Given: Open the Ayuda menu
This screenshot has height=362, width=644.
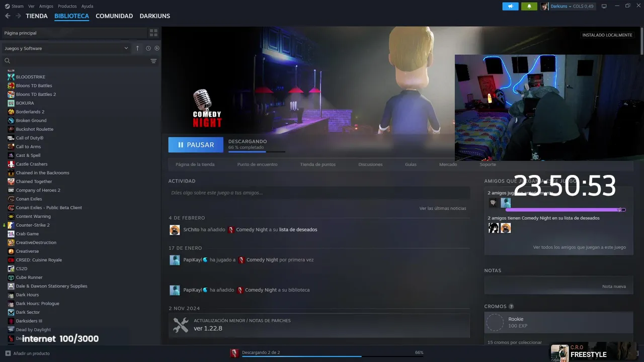Looking at the screenshot, I should [x=87, y=6].
